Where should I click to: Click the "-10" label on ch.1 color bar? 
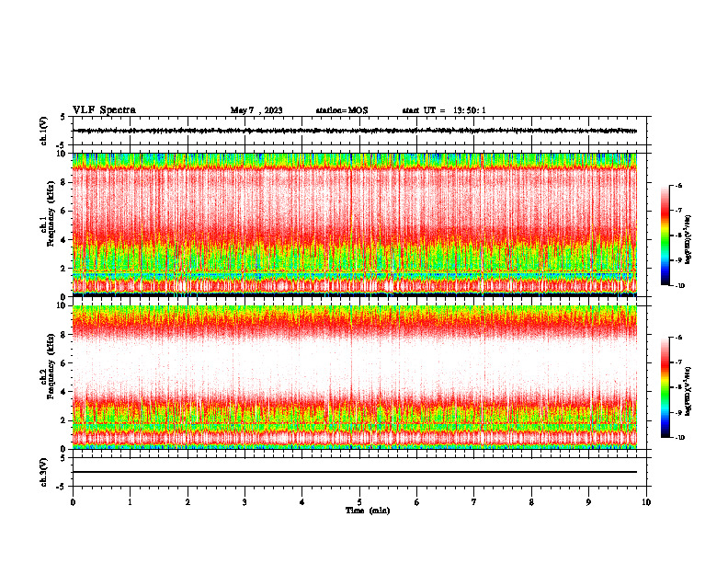[678, 286]
